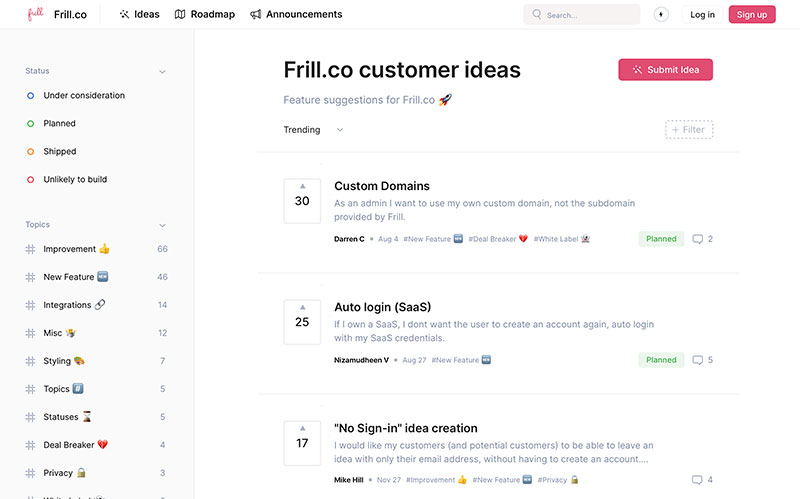800x499 pixels.
Task: Open the Custom Domains idea title
Action: click(x=382, y=186)
